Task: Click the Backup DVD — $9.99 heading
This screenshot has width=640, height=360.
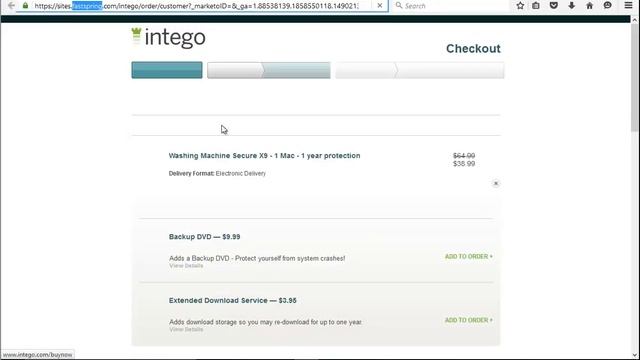Action: click(204, 237)
